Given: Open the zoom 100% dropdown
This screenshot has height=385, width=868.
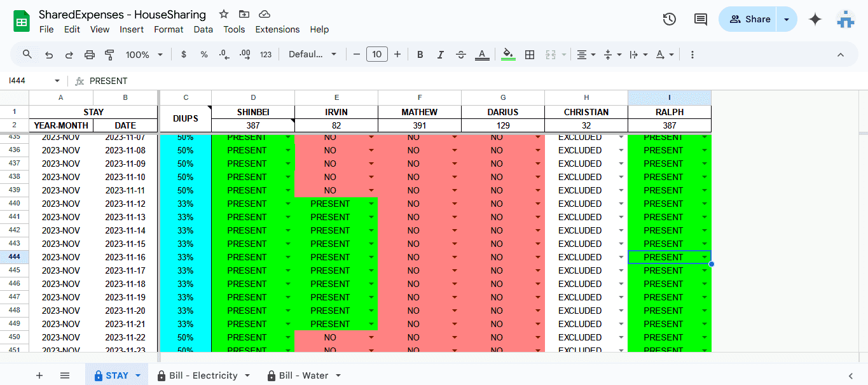Looking at the screenshot, I should pyautogui.click(x=144, y=55).
